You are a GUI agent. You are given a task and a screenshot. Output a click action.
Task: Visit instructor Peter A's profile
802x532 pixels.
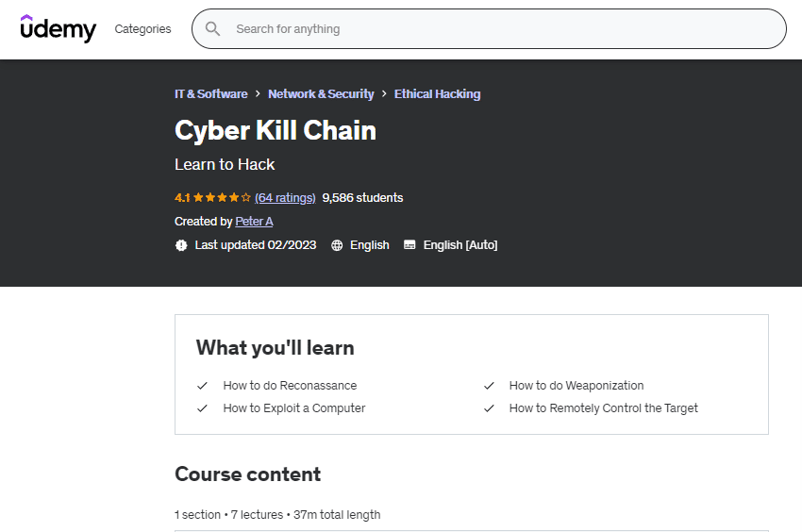tap(254, 222)
